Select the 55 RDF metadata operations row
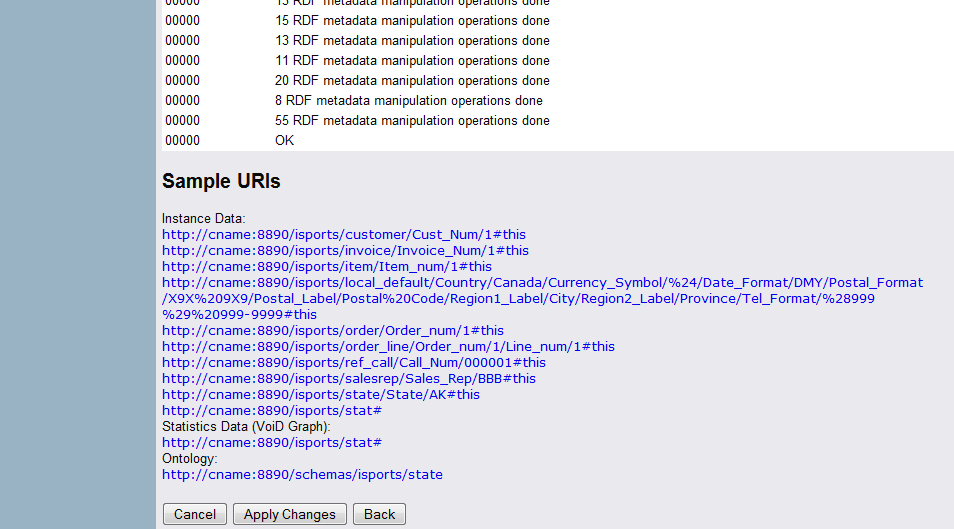 pyautogui.click(x=412, y=120)
